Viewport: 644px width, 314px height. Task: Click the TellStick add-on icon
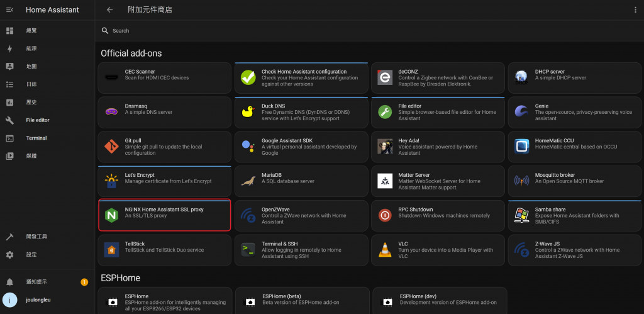[x=111, y=250]
